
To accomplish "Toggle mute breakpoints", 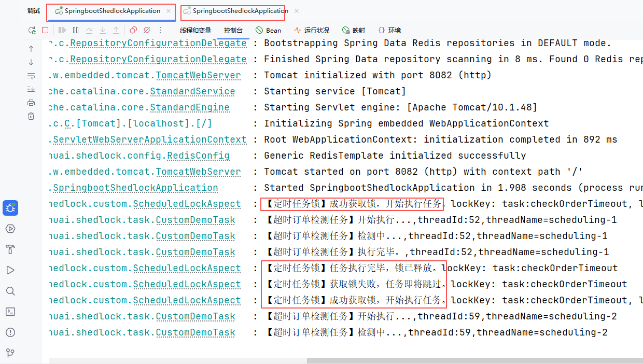I will pos(147,31).
